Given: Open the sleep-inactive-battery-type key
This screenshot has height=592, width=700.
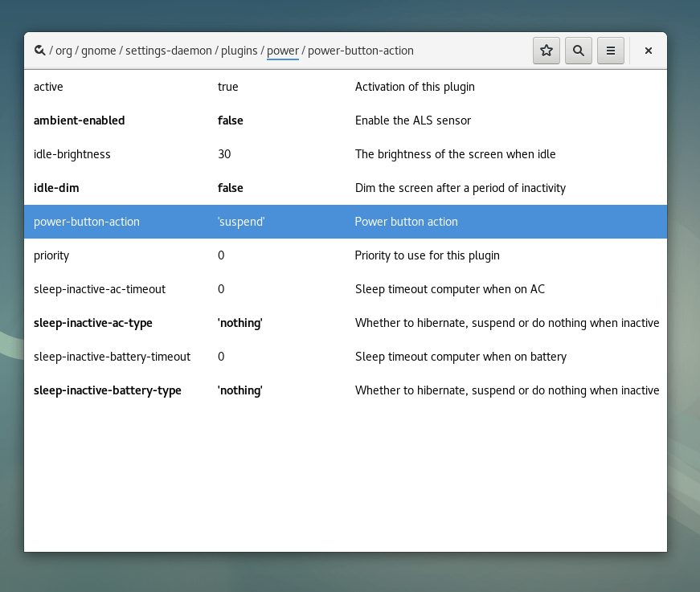Looking at the screenshot, I should click(x=161, y=390).
